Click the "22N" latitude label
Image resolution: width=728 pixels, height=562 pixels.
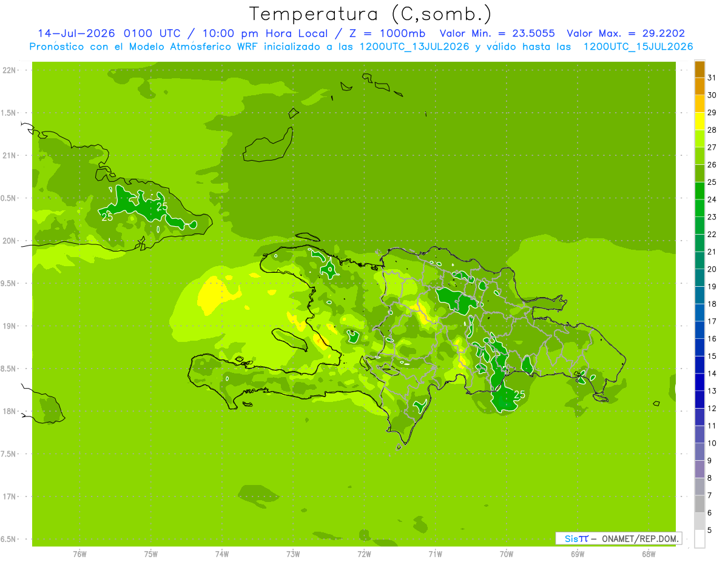[x=9, y=70]
